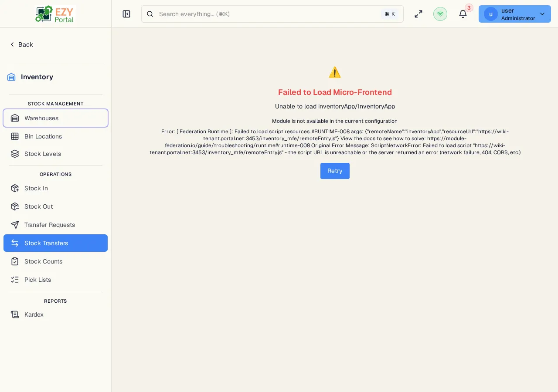Image resolution: width=558 pixels, height=392 pixels.
Task: Click the EZY Portal logo
Action: [55, 14]
